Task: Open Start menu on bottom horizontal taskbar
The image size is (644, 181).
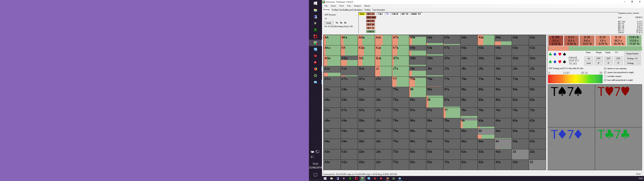Action: point(325,178)
